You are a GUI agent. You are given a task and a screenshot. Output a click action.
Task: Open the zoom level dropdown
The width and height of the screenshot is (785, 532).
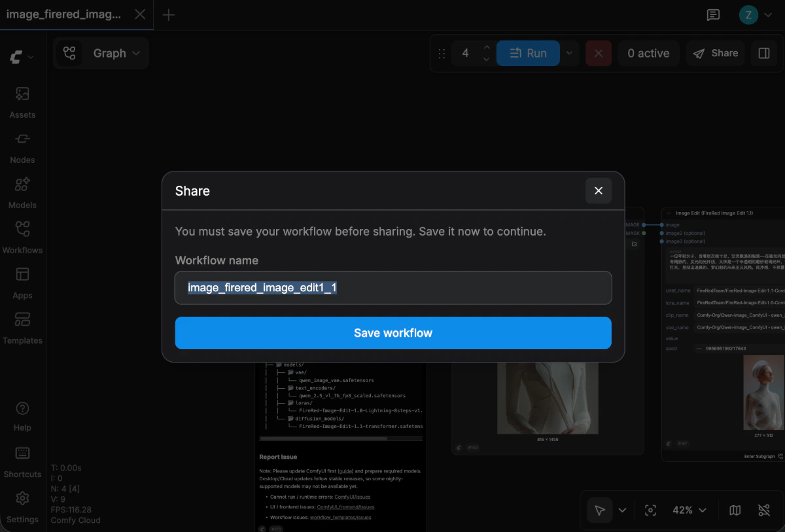(689, 510)
